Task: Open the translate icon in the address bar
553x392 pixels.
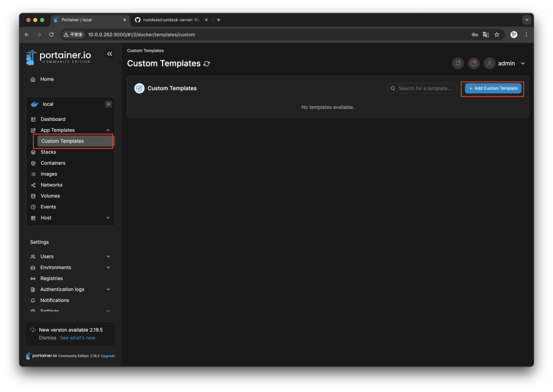Action: point(485,34)
